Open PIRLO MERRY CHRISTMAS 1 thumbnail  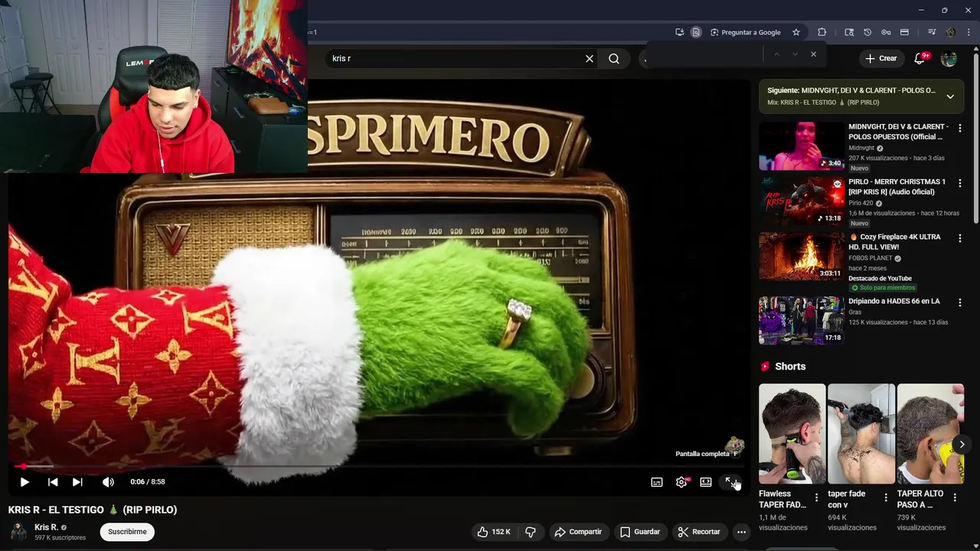[x=802, y=201]
